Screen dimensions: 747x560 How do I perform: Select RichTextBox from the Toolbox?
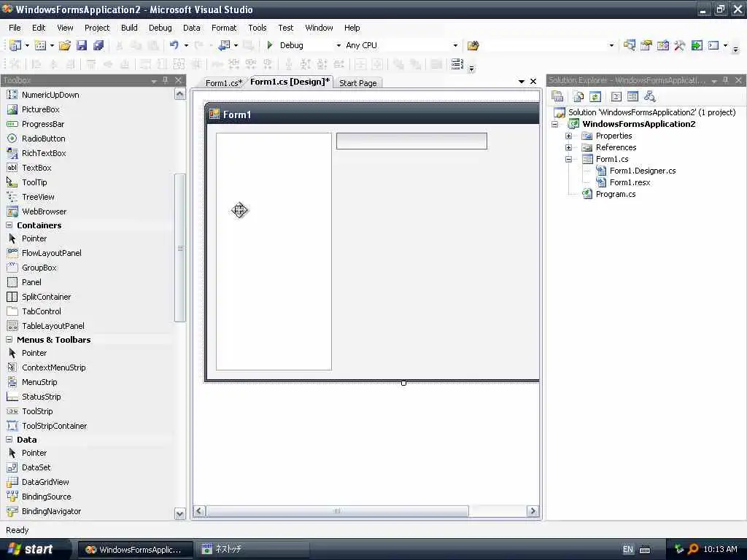[x=44, y=153]
